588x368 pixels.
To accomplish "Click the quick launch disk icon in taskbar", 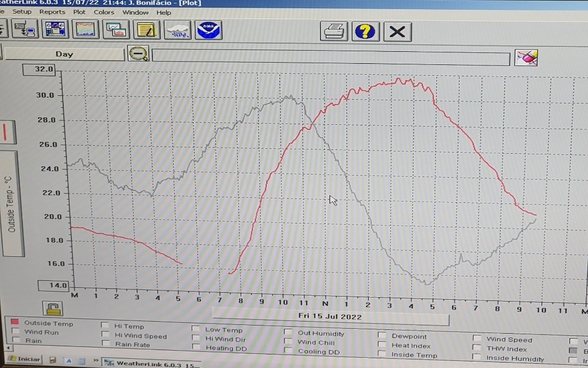I will click(x=53, y=360).
